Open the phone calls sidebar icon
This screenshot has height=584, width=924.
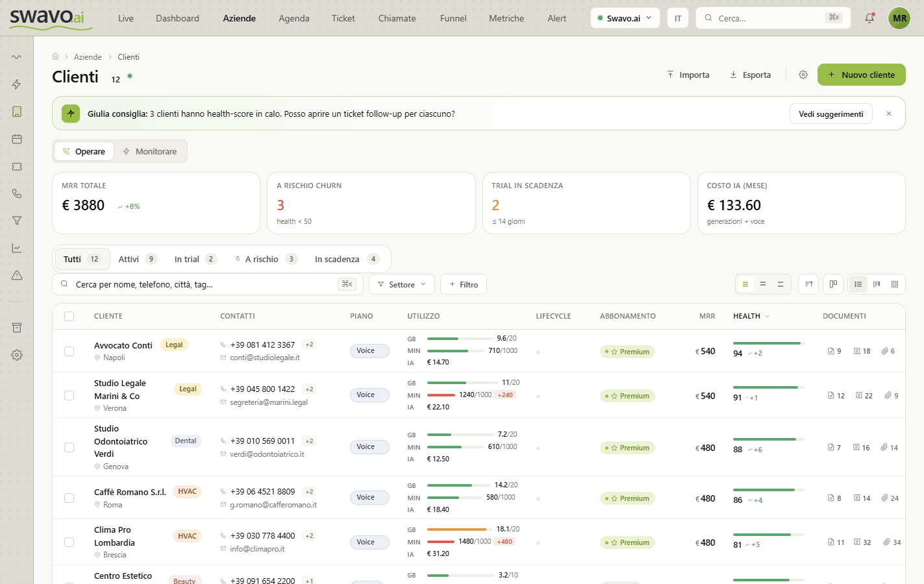[17, 193]
